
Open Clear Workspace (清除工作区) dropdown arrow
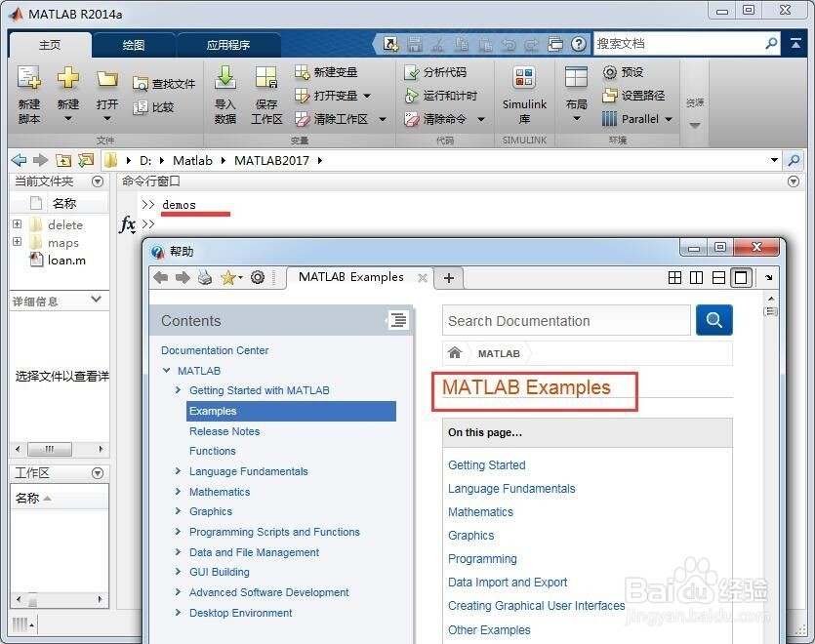point(383,120)
